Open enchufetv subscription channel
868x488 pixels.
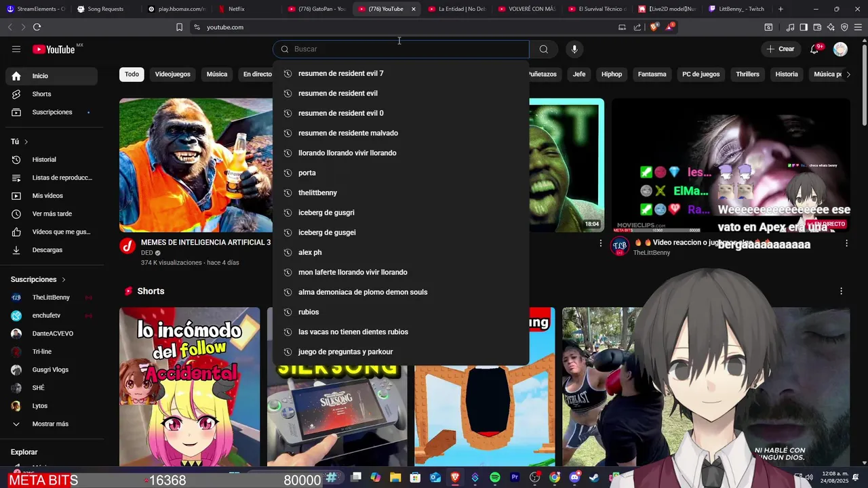[52, 315]
